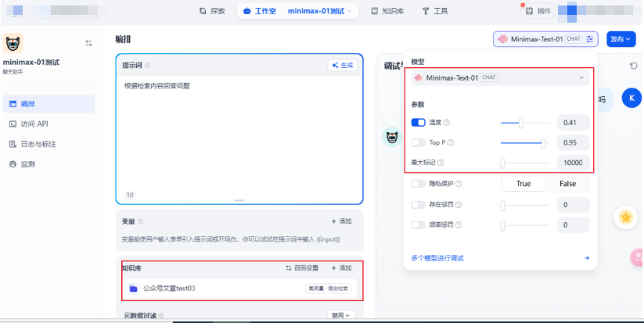Screen dimensions: 644x323
Task: Click the robot icon beside 工作室
Action: tap(246, 11)
